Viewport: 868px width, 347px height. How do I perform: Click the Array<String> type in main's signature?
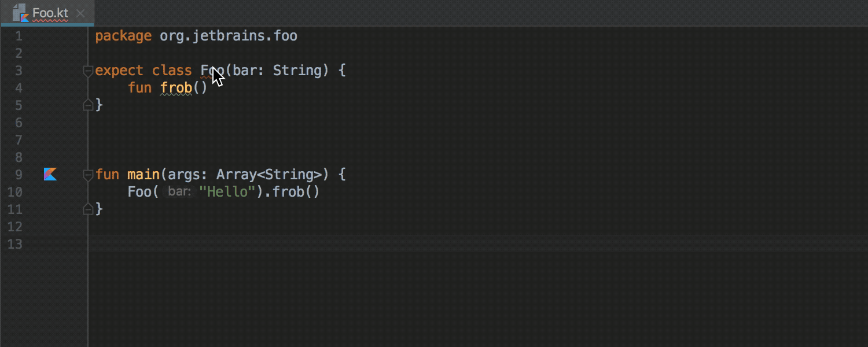pyautogui.click(x=269, y=175)
